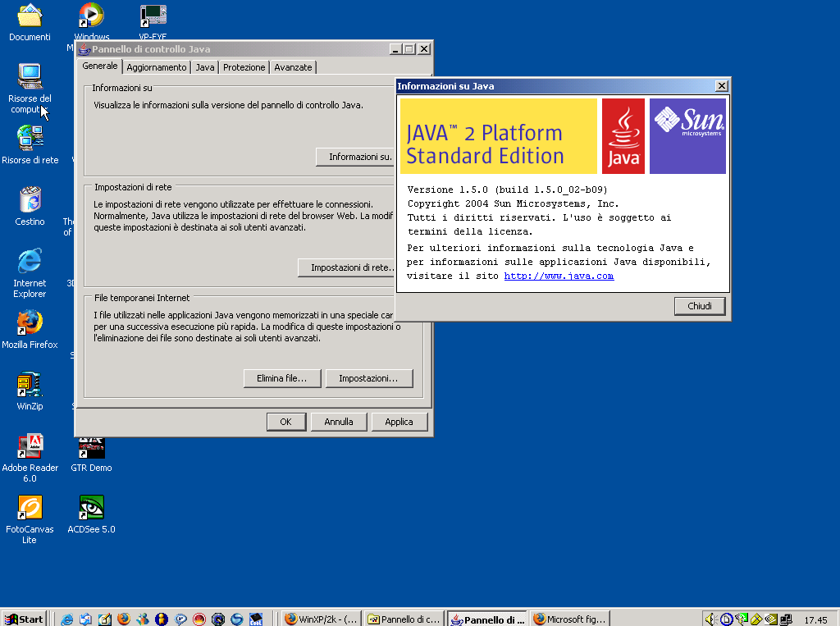Screen dimensions: 840x626
Task: Click the JAVA 2 Platform Standard Edition banner
Action: pos(498,136)
